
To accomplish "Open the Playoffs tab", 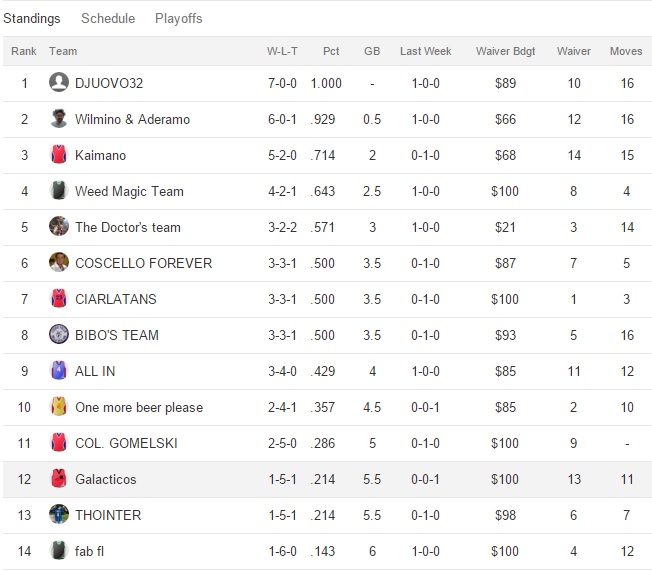I will (178, 19).
